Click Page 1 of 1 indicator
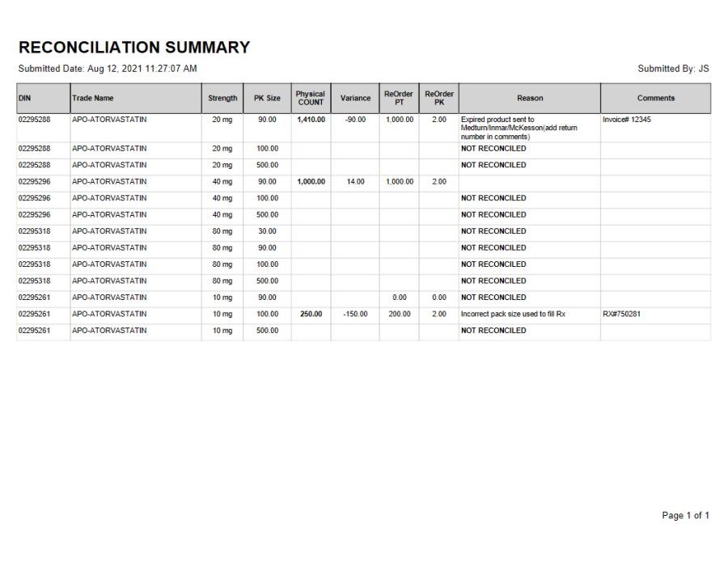Image resolution: width=728 pixels, height=562 pixels. [686, 515]
